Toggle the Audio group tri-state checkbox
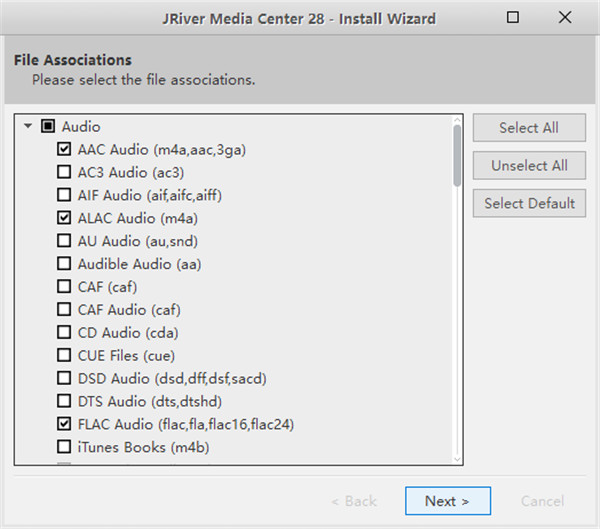Image resolution: width=600 pixels, height=529 pixels. tap(47, 127)
